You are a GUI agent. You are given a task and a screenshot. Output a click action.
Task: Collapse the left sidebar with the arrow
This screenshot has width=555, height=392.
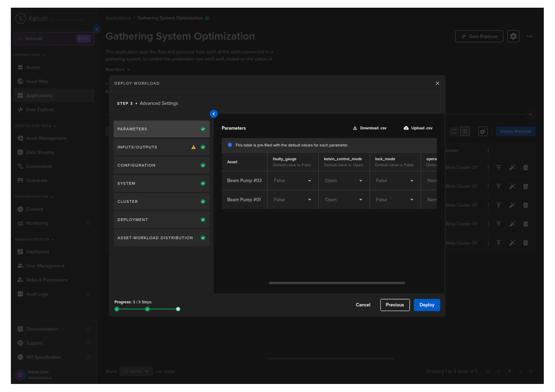click(x=97, y=29)
